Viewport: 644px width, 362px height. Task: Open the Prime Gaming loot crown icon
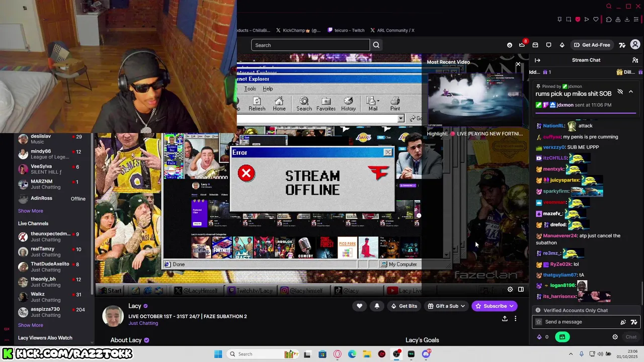click(522, 45)
